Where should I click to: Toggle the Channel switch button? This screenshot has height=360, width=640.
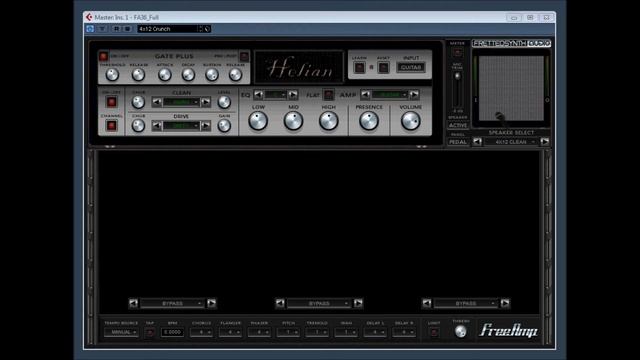click(x=111, y=126)
